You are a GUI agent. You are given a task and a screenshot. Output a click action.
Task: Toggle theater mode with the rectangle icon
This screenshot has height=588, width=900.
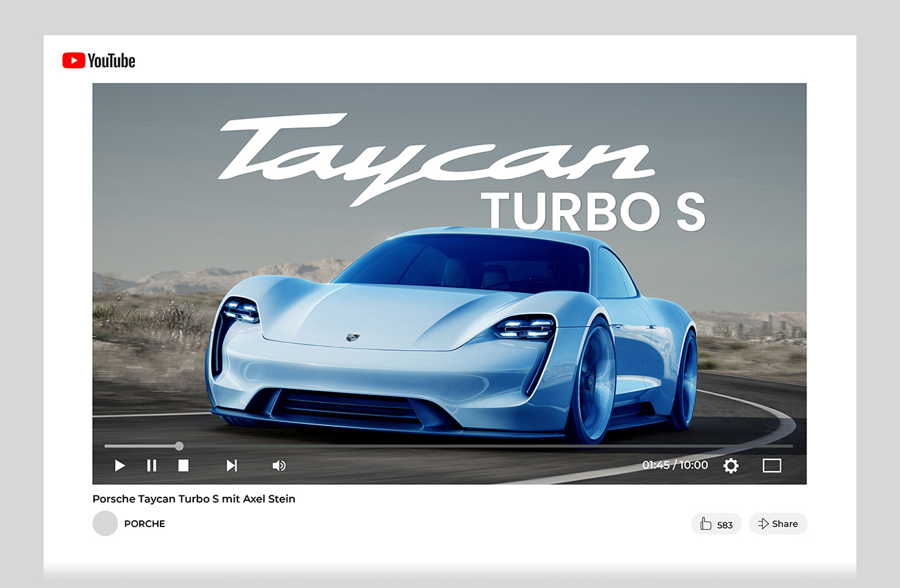click(771, 466)
